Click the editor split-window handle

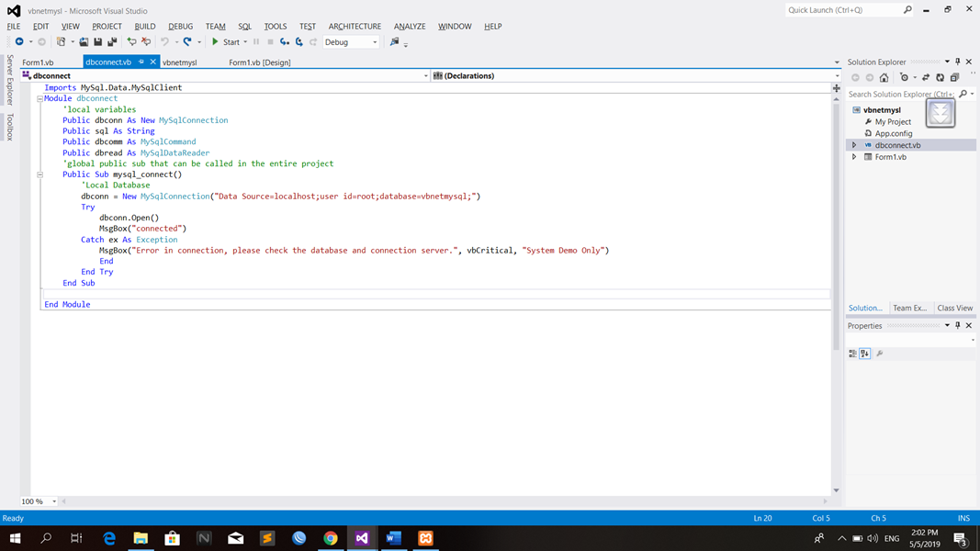[836, 88]
